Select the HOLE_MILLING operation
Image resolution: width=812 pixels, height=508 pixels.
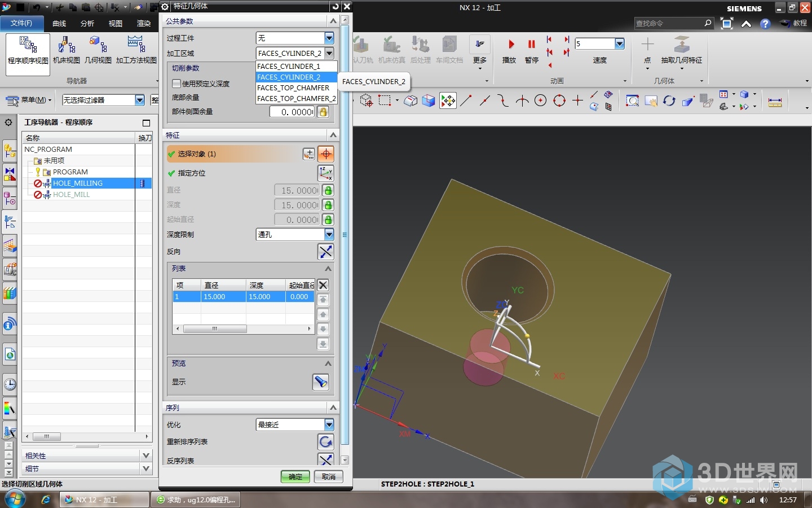[x=78, y=183]
